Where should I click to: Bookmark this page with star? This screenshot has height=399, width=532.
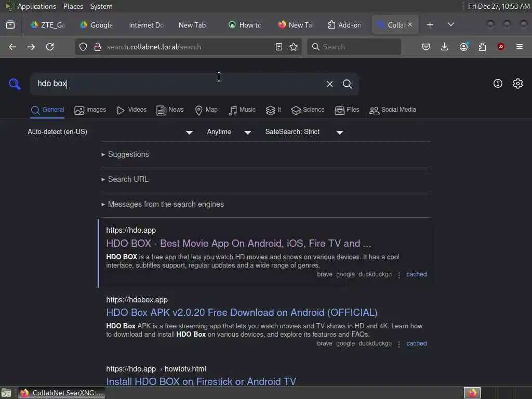(x=294, y=47)
